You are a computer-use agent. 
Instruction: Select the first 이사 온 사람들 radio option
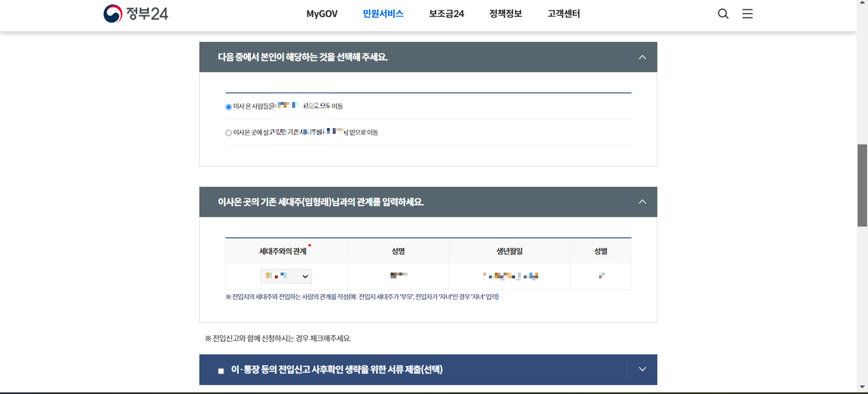pyautogui.click(x=229, y=107)
